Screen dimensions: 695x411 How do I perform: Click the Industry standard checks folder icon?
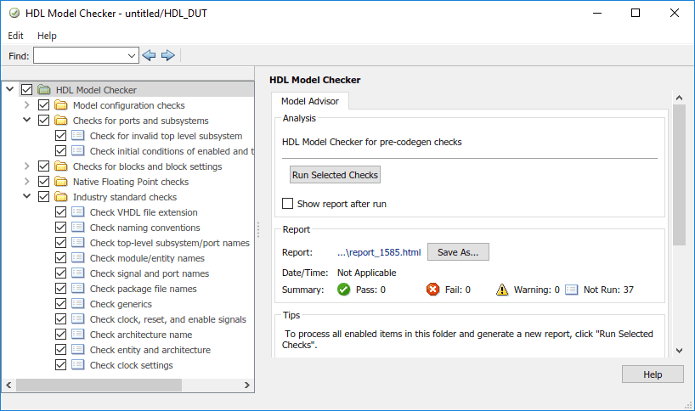[61, 197]
